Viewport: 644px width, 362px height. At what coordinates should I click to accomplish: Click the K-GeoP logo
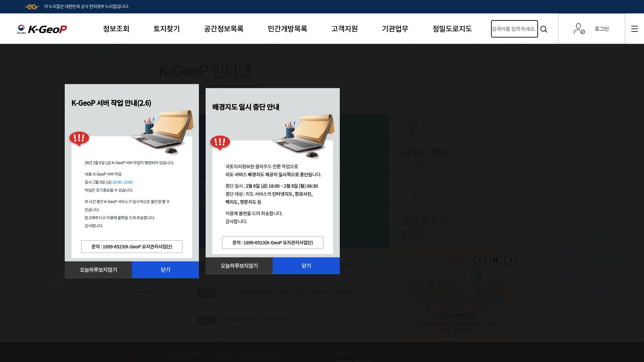(x=42, y=29)
